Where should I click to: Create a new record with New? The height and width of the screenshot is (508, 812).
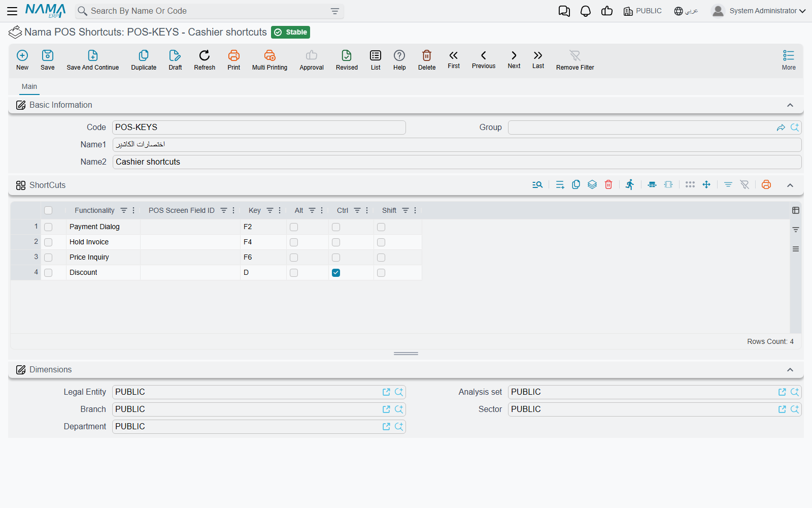coord(22,60)
